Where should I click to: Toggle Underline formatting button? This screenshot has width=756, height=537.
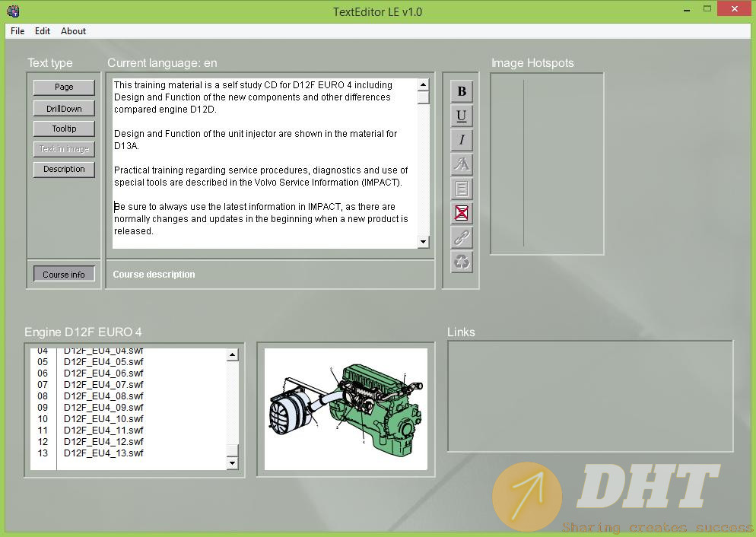(x=462, y=116)
